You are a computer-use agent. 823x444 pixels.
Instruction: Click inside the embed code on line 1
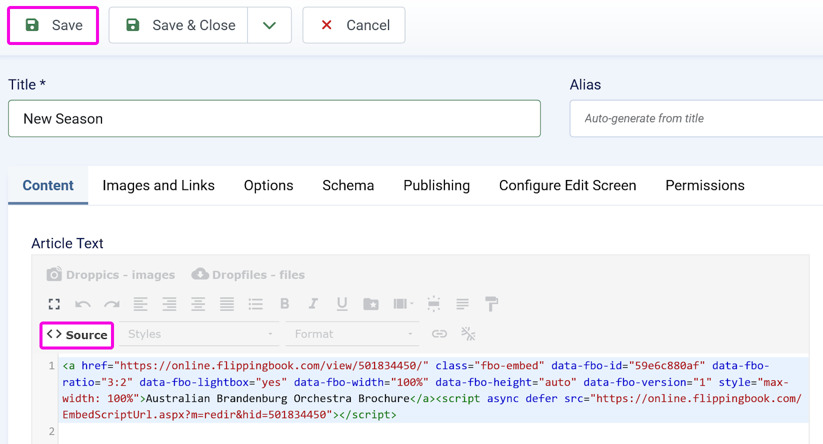coord(433,390)
